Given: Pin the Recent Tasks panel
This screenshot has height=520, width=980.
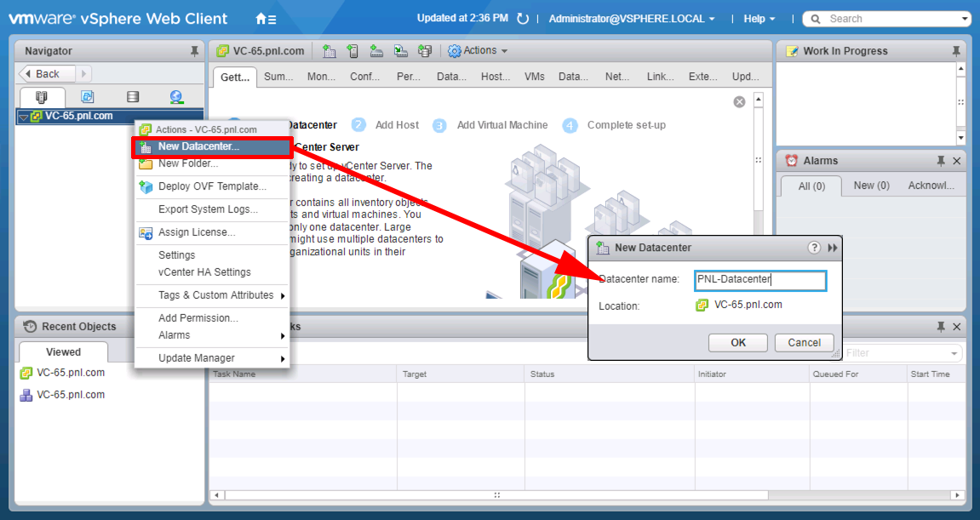Looking at the screenshot, I should pyautogui.click(x=941, y=327).
